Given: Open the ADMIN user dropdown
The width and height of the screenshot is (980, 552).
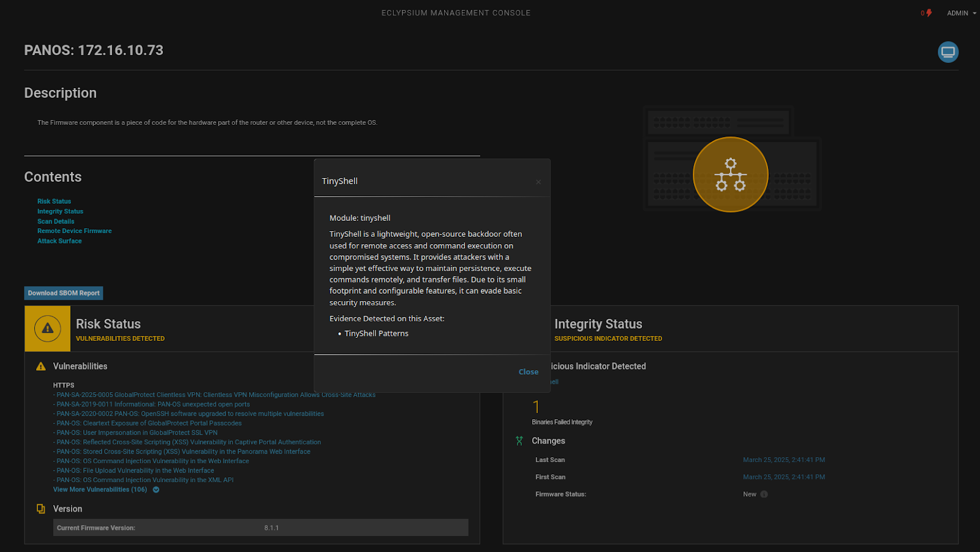Looking at the screenshot, I should (962, 13).
